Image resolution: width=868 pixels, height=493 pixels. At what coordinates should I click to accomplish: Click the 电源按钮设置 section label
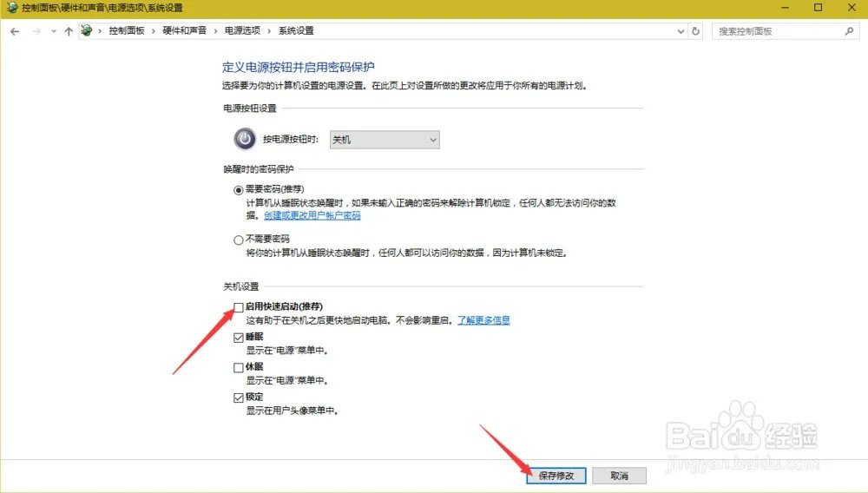(250, 108)
